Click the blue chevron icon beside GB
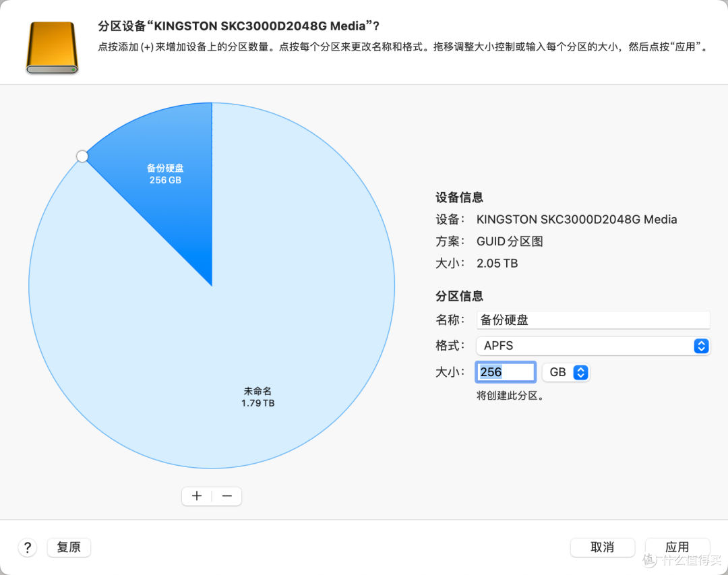This screenshot has width=728, height=575. (580, 371)
